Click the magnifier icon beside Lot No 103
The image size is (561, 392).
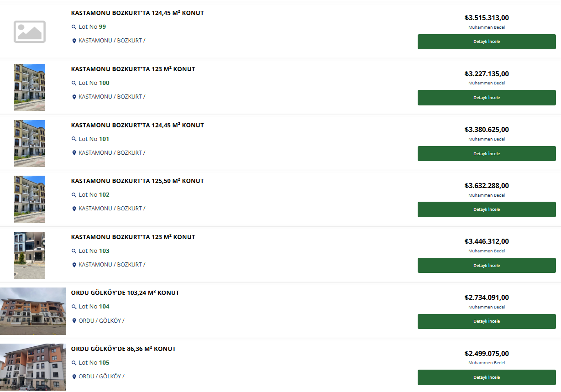click(74, 251)
